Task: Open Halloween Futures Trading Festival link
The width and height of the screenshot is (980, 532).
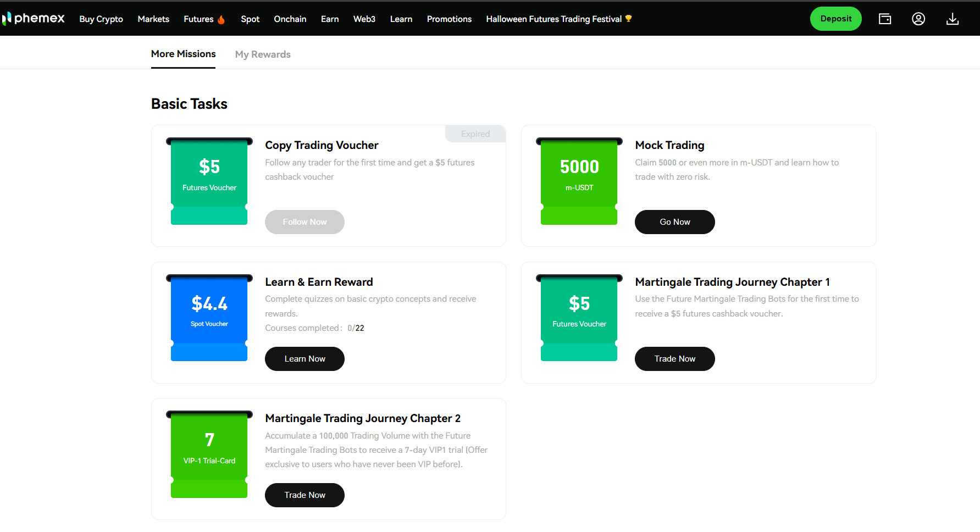Action: coord(553,19)
